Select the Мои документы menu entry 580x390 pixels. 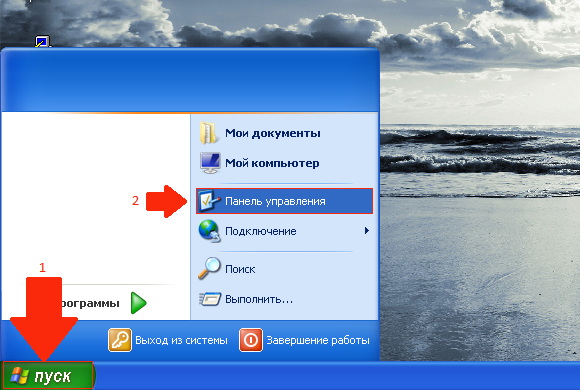284,133
